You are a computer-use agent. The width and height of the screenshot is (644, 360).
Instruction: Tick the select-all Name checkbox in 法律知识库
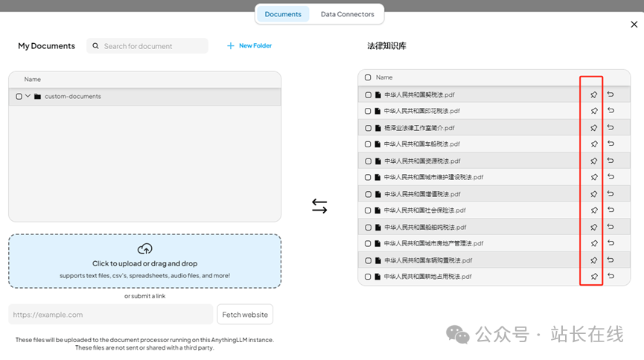tap(368, 77)
